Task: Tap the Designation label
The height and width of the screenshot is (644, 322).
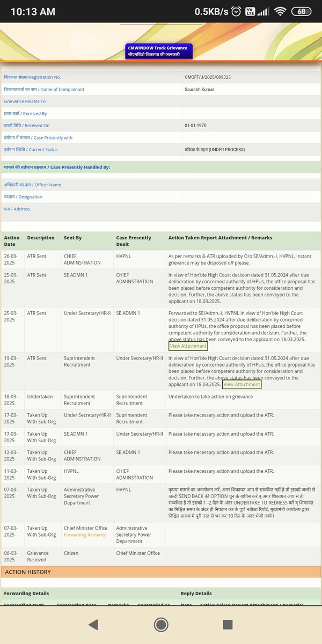Action: pos(23,197)
